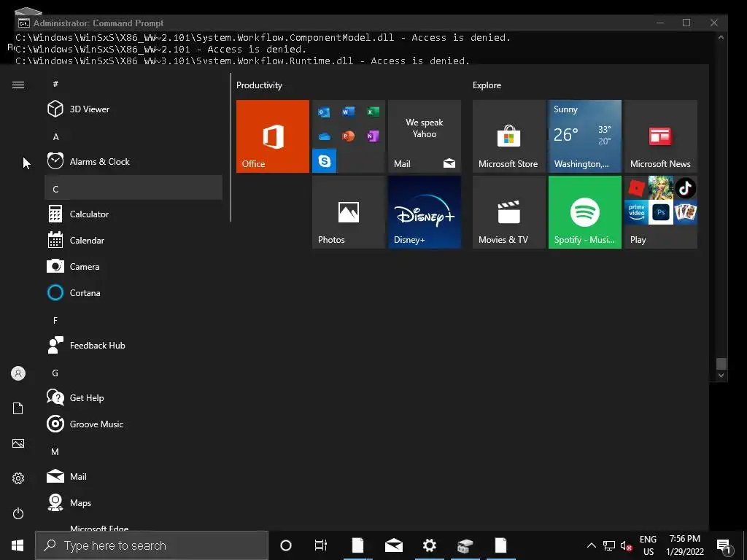Click the OneDrive icon in Productivity tile
The height and width of the screenshot is (560, 747).
(x=325, y=136)
